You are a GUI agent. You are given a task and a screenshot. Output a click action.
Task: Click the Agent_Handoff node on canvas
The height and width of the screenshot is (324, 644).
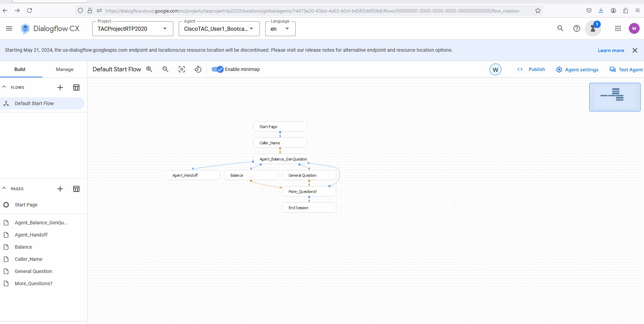click(x=193, y=175)
